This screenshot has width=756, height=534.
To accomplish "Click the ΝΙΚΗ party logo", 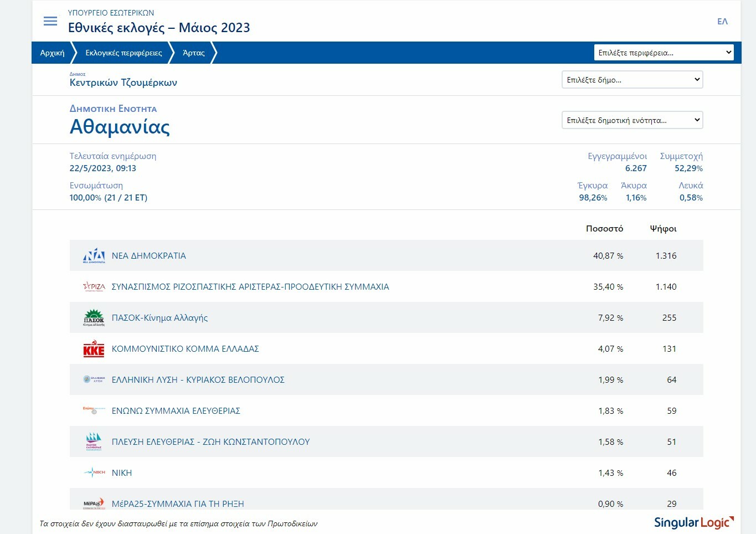I will coord(94,473).
